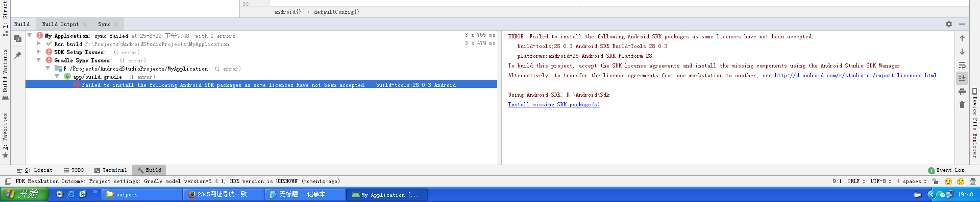
Task: Select the SDK Setup Issues row
Action: click(x=261, y=52)
